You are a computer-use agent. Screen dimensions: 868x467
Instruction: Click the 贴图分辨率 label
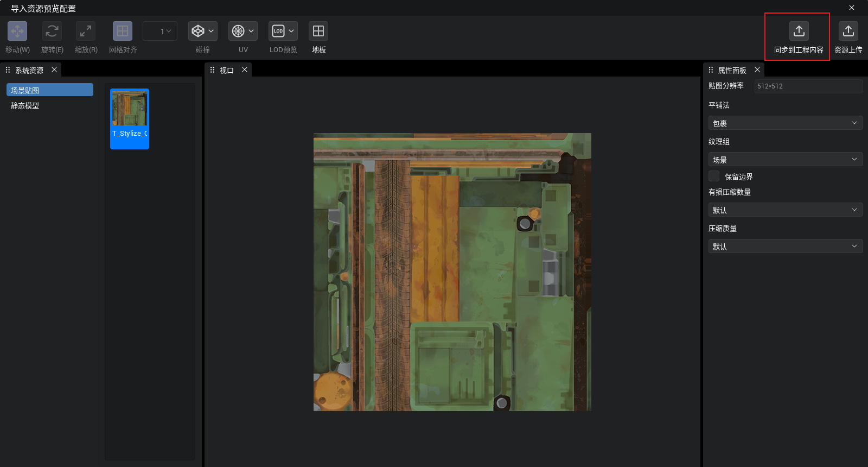coord(726,85)
